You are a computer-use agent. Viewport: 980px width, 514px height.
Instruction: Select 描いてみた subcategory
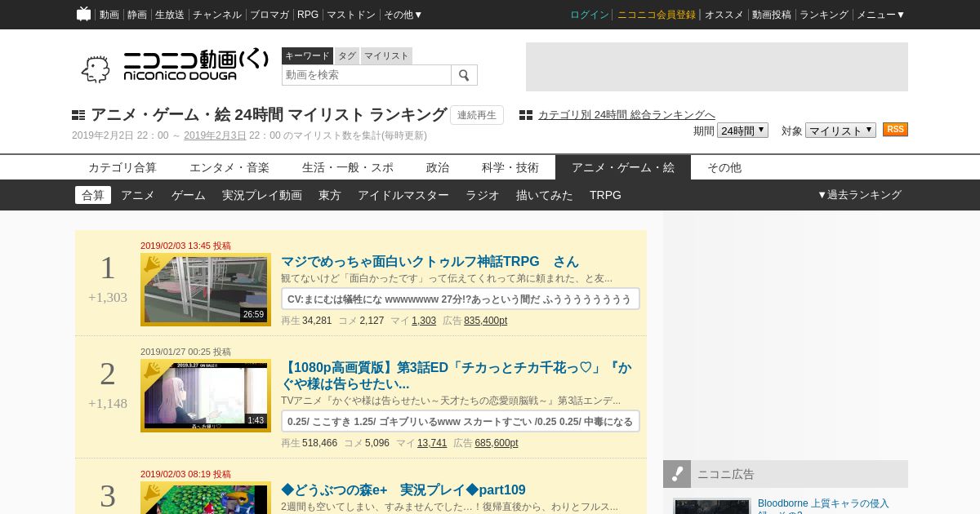[x=545, y=195]
